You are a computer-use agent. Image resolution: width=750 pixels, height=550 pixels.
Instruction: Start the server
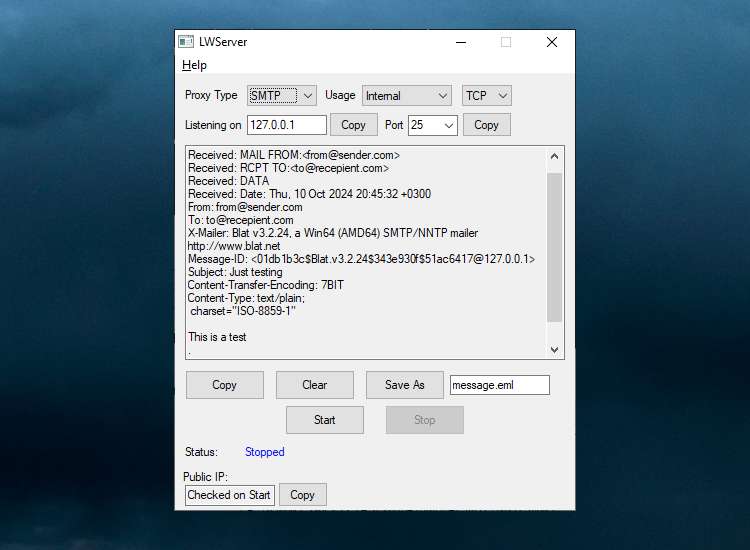click(x=325, y=420)
